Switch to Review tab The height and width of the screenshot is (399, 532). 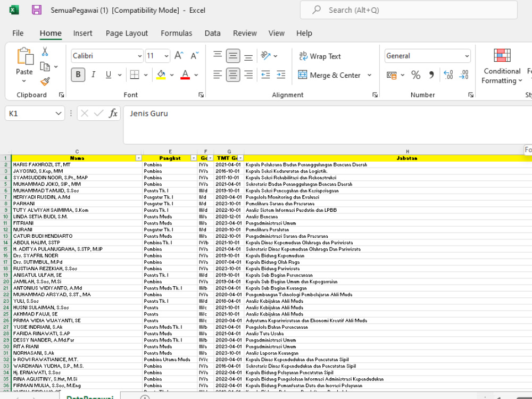[245, 33]
